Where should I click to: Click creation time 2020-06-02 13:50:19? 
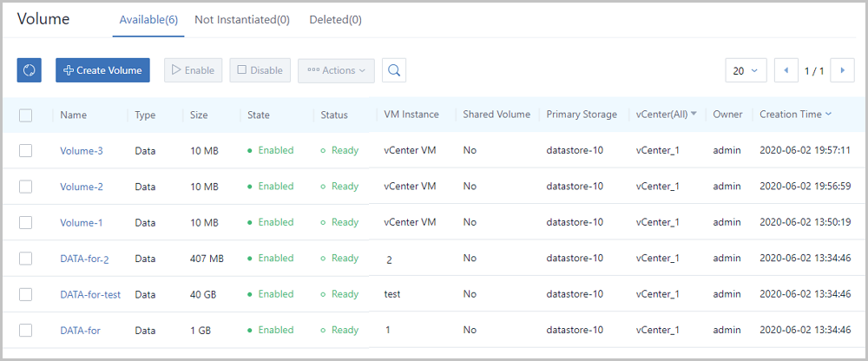click(805, 222)
